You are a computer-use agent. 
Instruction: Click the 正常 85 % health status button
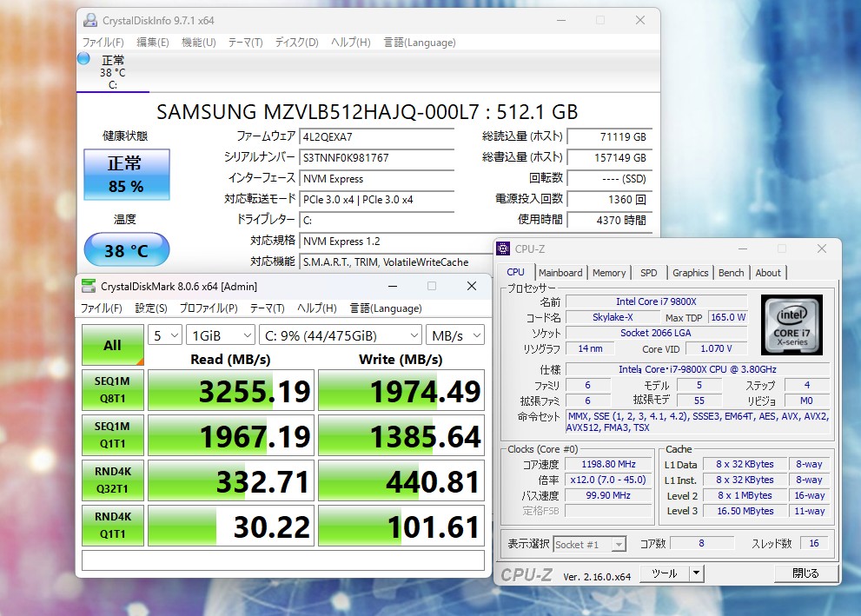click(x=126, y=174)
